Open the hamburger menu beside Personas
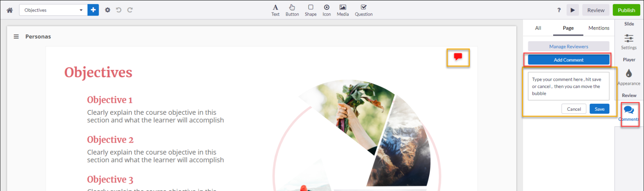 16,36
